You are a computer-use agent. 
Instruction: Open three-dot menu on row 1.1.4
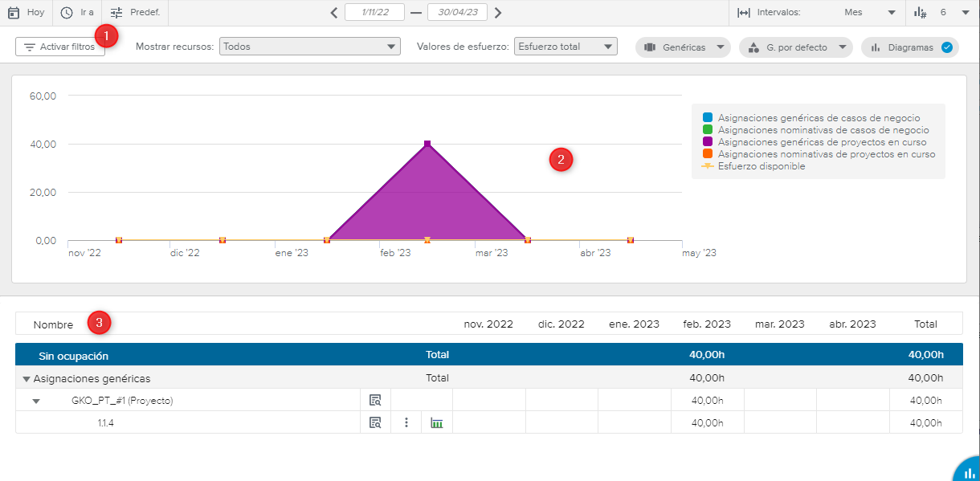click(406, 422)
